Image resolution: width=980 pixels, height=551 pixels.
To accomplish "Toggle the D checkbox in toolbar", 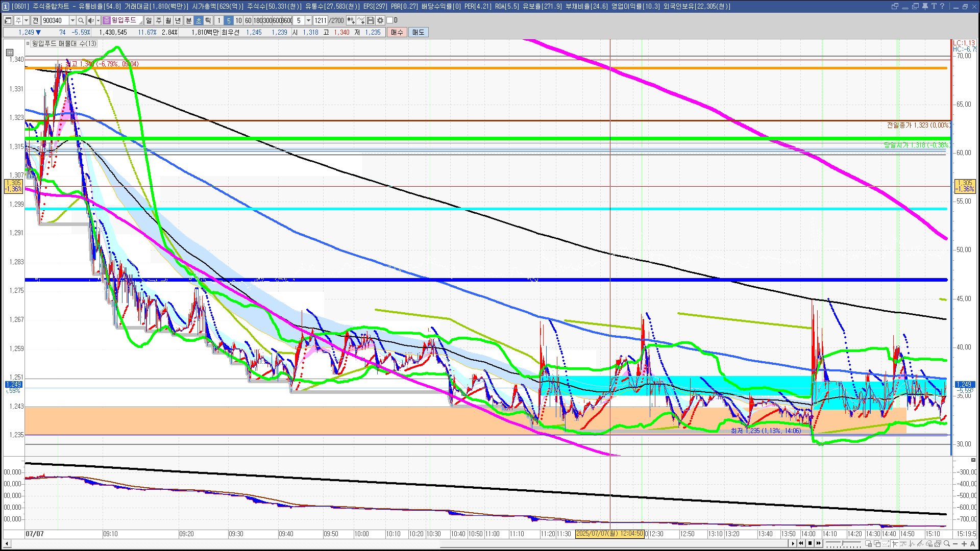I will 390,20.
